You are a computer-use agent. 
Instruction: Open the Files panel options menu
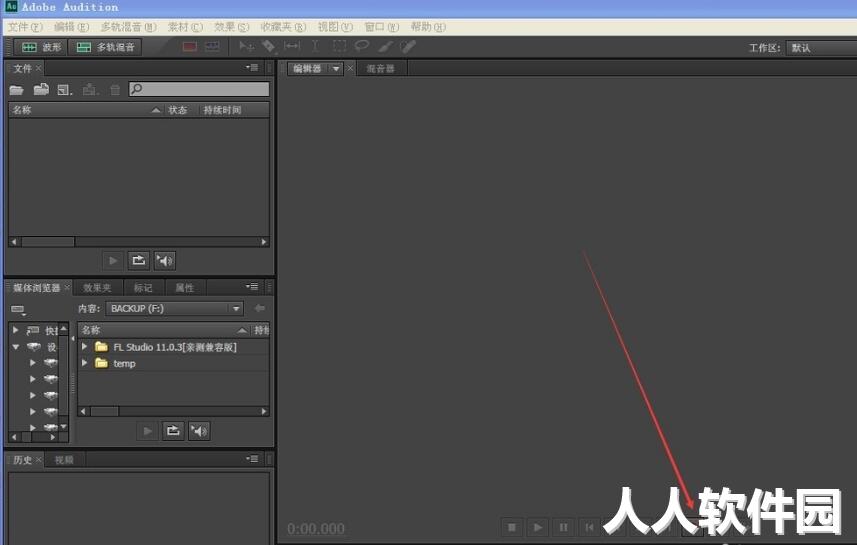click(252, 67)
